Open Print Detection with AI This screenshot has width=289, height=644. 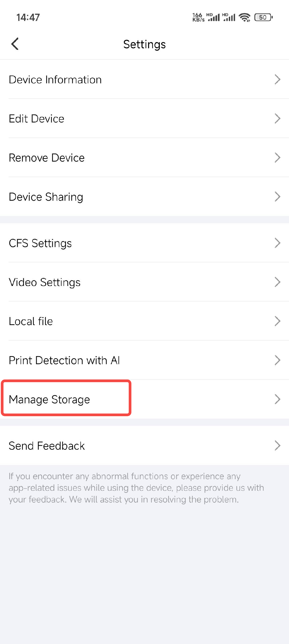pyautogui.click(x=64, y=360)
